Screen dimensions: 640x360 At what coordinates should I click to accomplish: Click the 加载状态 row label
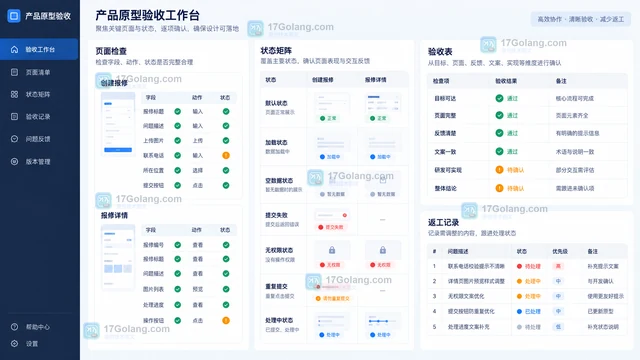[x=276, y=142]
